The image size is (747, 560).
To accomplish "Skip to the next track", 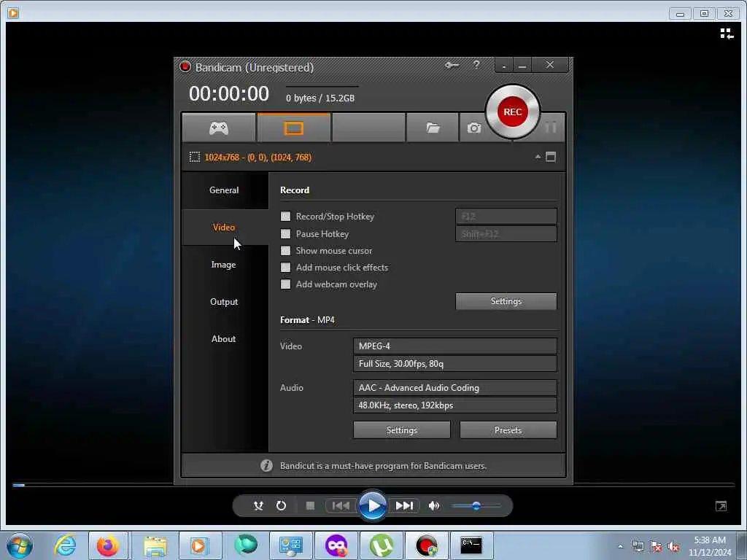I will 404,506.
